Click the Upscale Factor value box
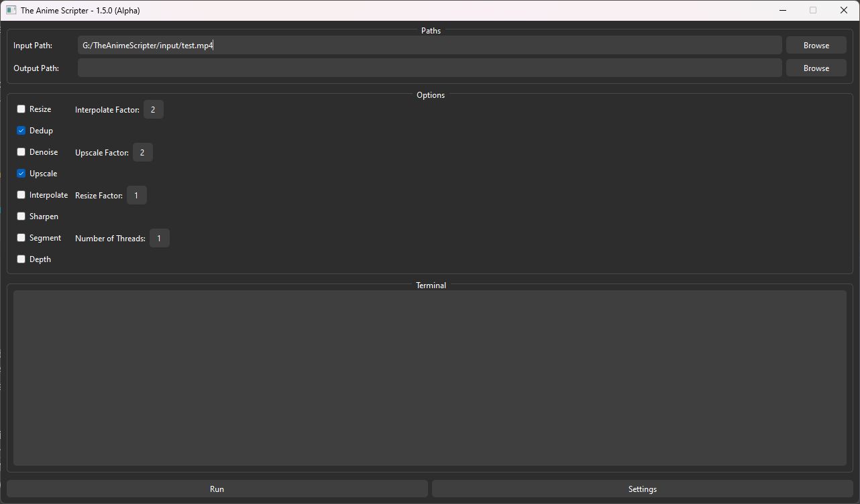Viewport: 860px width, 504px height. 142,152
